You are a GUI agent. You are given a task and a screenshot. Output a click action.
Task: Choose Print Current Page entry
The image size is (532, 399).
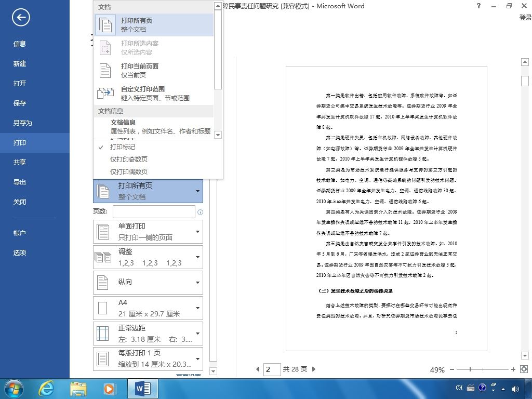pos(154,71)
